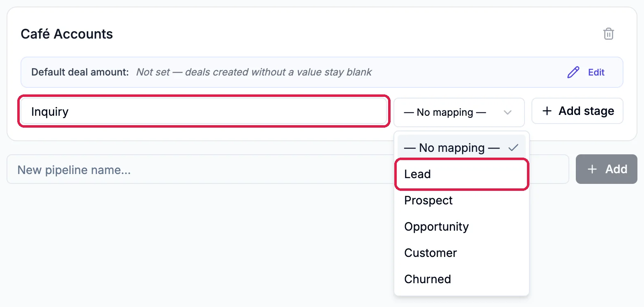Click the Café Accounts pipeline title
Viewport: 644px width, 307px height.
pyautogui.click(x=67, y=34)
